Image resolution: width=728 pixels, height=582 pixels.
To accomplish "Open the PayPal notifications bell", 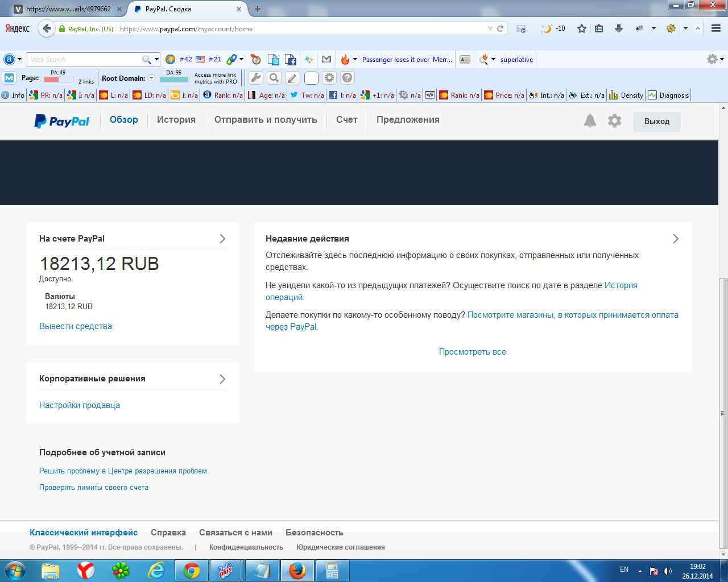I will [x=590, y=120].
